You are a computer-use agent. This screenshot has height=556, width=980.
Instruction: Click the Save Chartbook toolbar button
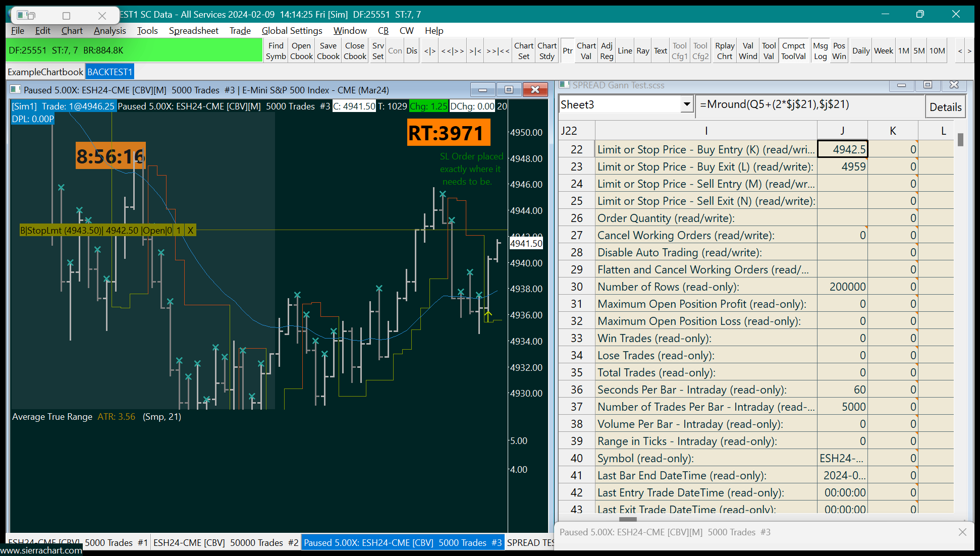click(x=328, y=51)
